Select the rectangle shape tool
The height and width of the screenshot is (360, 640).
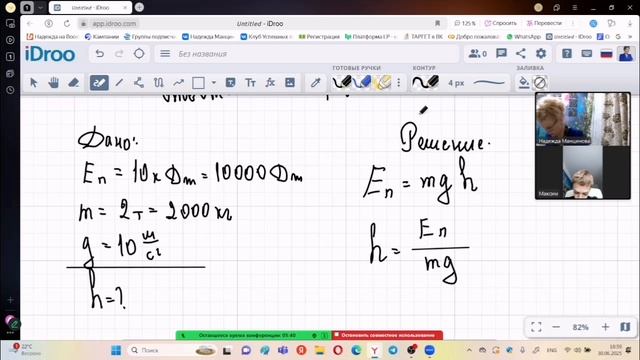198,83
